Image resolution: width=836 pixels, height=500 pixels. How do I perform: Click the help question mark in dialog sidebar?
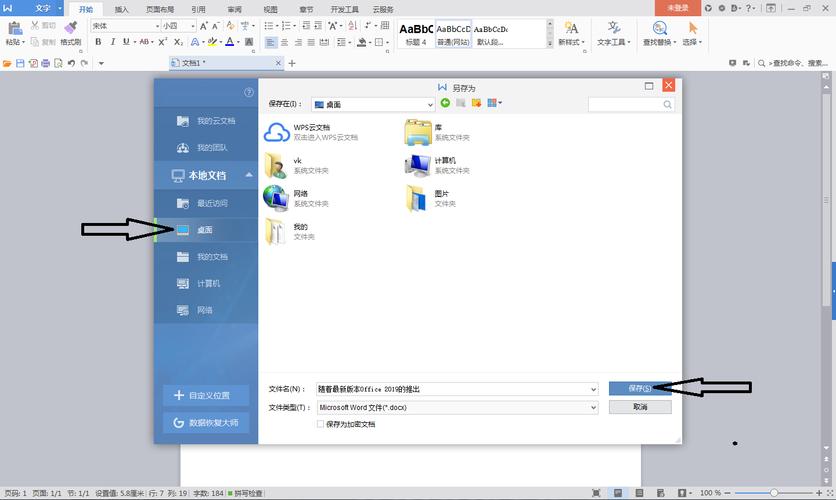click(x=248, y=92)
